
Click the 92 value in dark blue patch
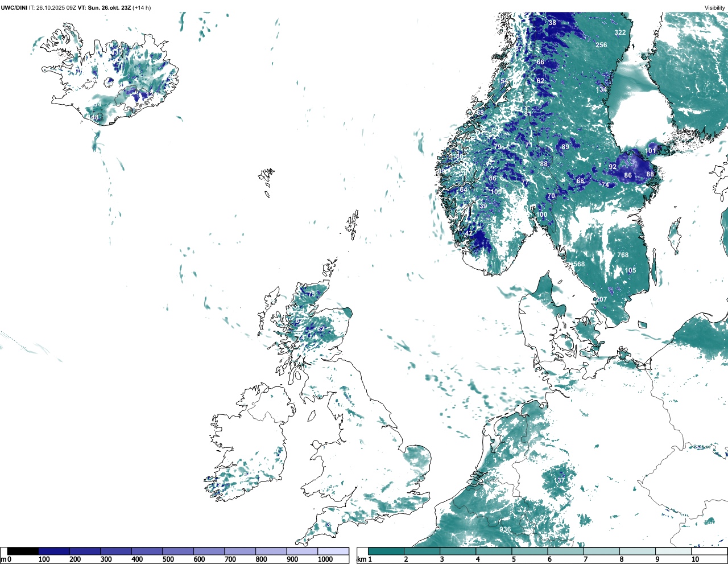613,167
